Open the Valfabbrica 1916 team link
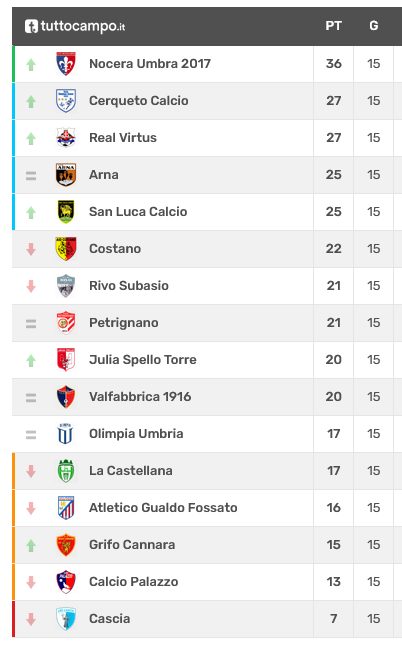The height and width of the screenshot is (653, 402). click(x=140, y=396)
